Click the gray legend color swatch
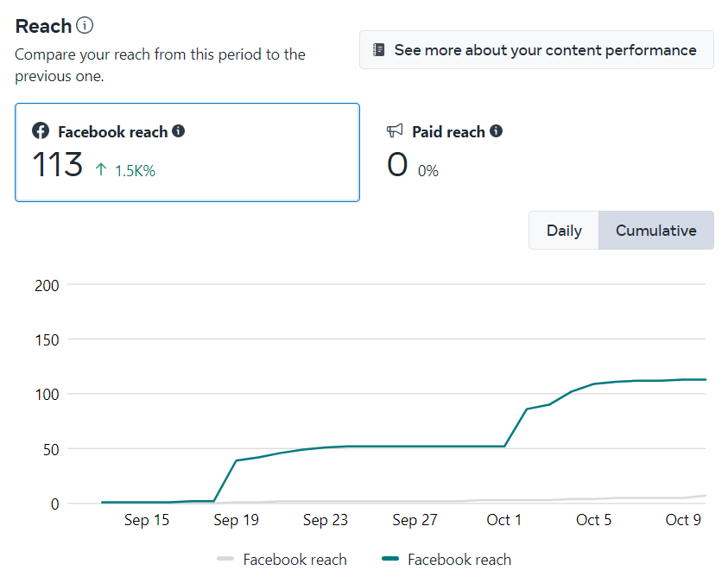Screen dimensions: 728x577 (225, 560)
